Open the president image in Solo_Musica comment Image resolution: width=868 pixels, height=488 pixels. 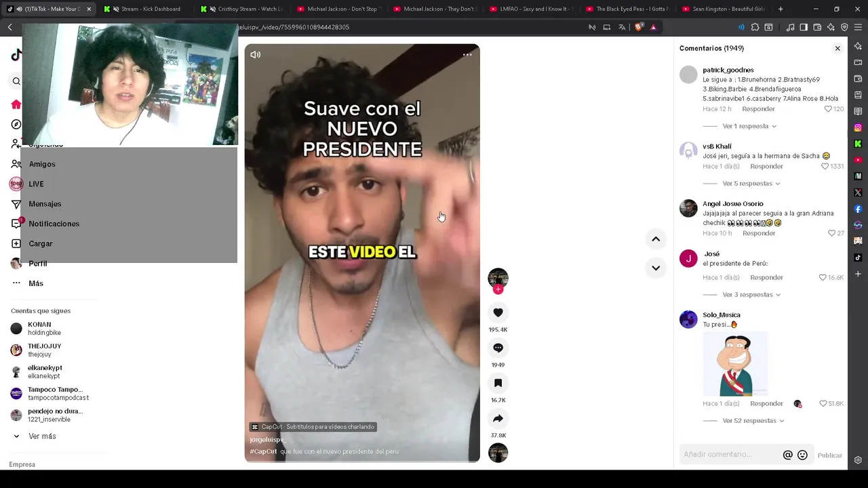click(735, 364)
